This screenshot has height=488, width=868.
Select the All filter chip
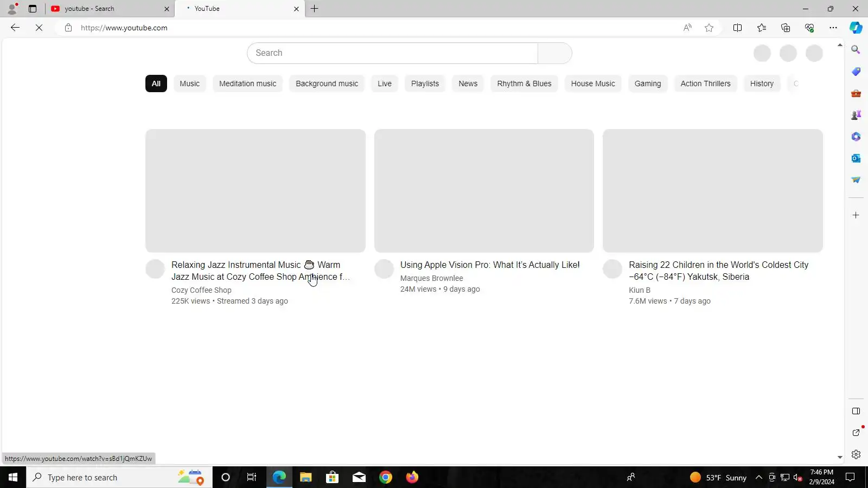click(x=156, y=84)
